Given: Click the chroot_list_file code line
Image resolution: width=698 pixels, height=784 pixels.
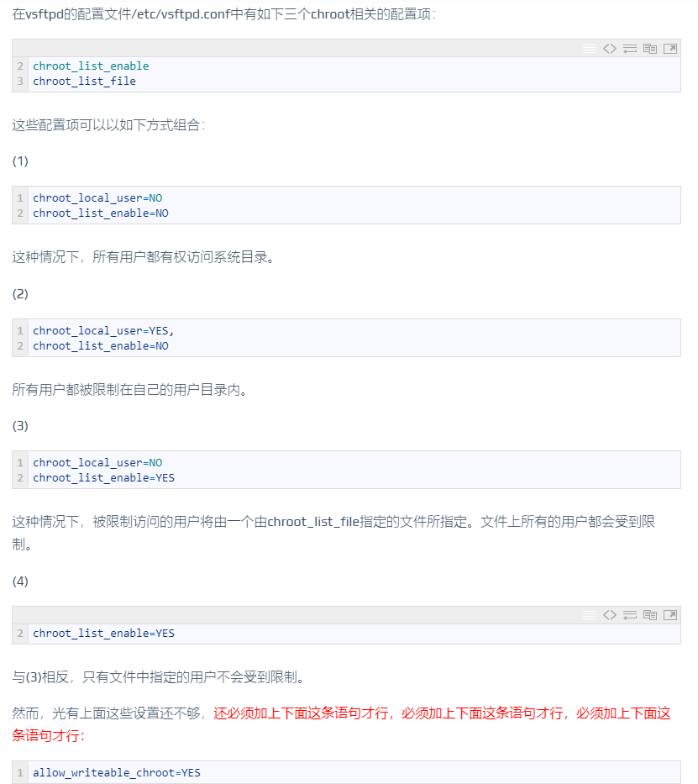Looking at the screenshot, I should 85,81.
